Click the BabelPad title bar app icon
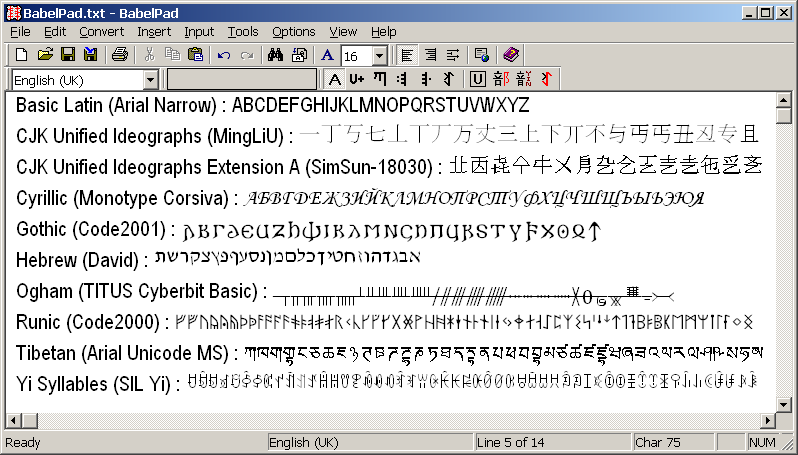The image size is (798, 455). 14,13
